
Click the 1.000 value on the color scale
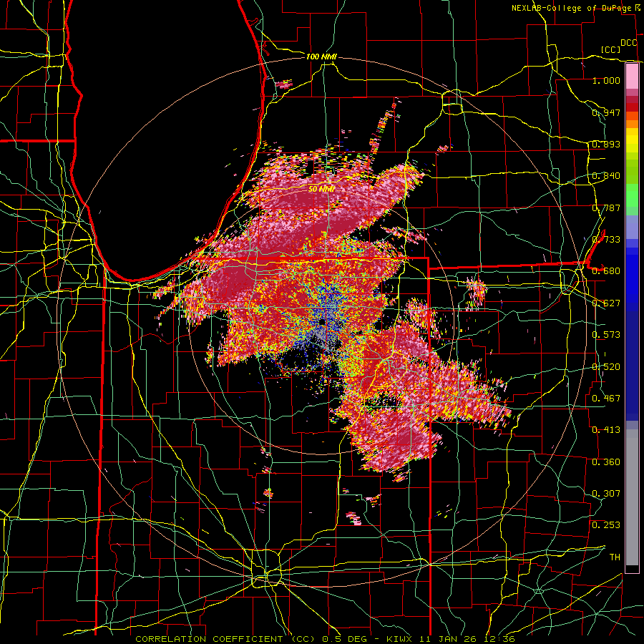(606, 80)
